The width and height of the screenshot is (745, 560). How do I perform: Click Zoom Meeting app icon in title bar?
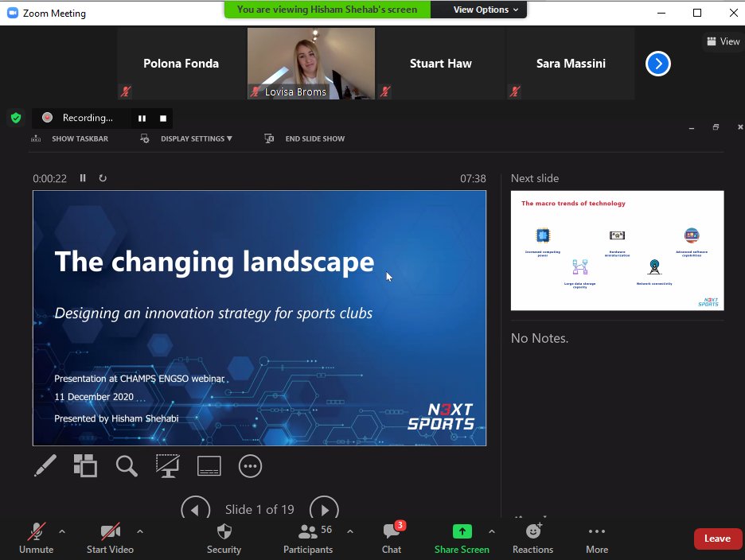(x=13, y=13)
